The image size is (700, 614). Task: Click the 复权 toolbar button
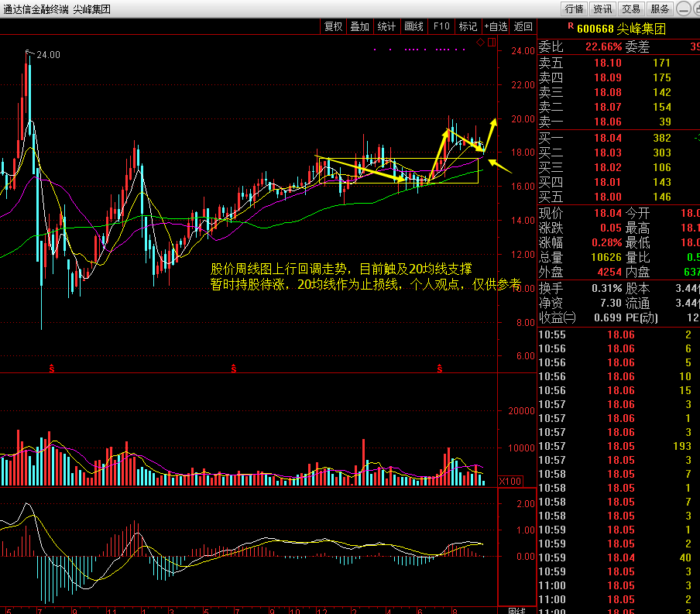(334, 27)
